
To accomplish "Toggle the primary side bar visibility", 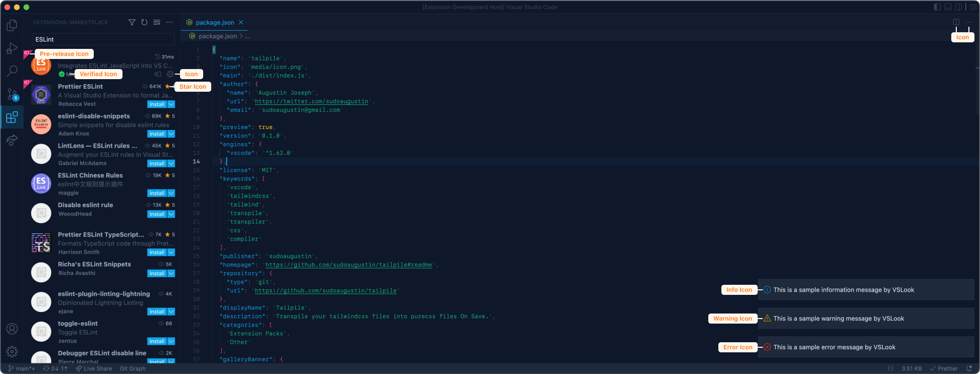I will [937, 7].
